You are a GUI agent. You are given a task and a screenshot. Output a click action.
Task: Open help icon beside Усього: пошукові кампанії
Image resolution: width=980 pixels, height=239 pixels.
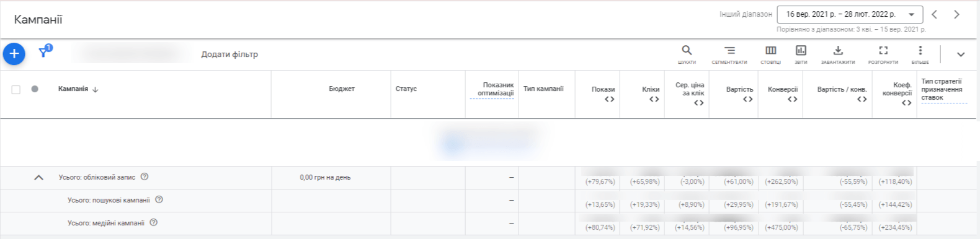[x=159, y=199]
